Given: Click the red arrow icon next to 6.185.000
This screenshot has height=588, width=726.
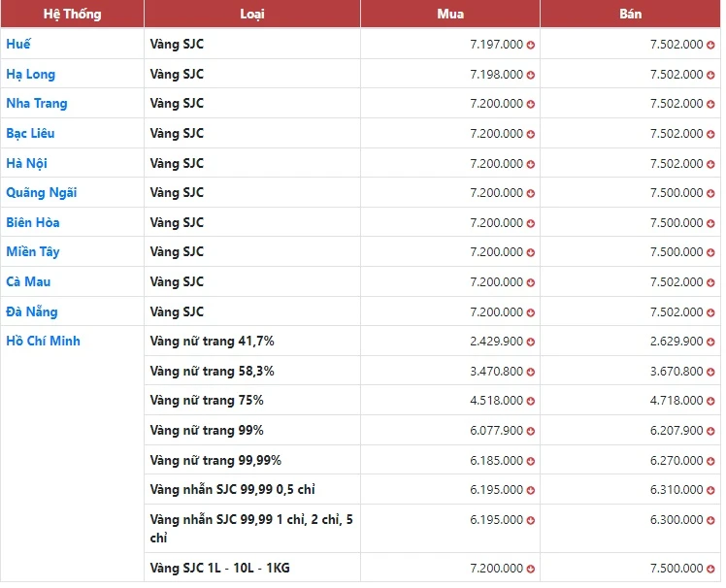Looking at the screenshot, I should [x=531, y=461].
